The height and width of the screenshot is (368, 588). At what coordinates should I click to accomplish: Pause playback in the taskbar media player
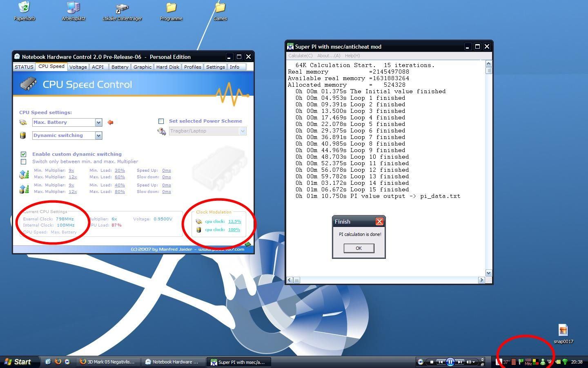point(450,362)
